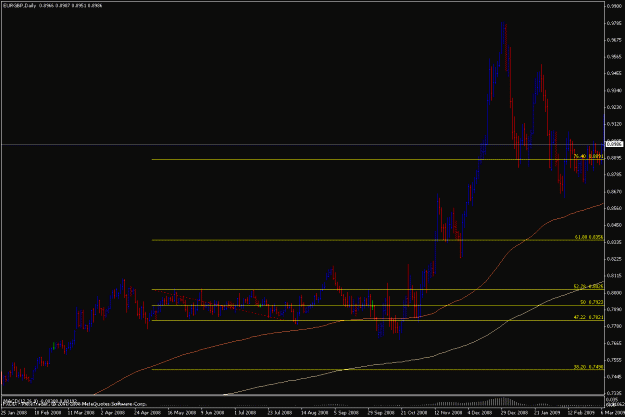Viewport: 625px width, 417px height.
Task: Click the 38.20 Fibonacci level label
Action: tap(588, 367)
